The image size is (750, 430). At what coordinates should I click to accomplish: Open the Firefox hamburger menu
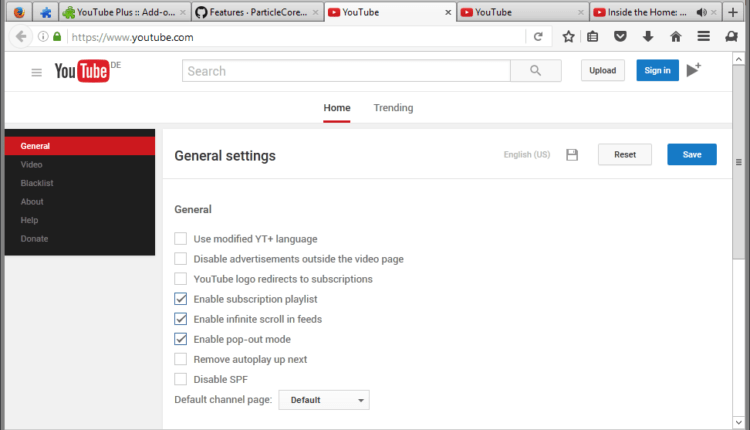point(704,36)
